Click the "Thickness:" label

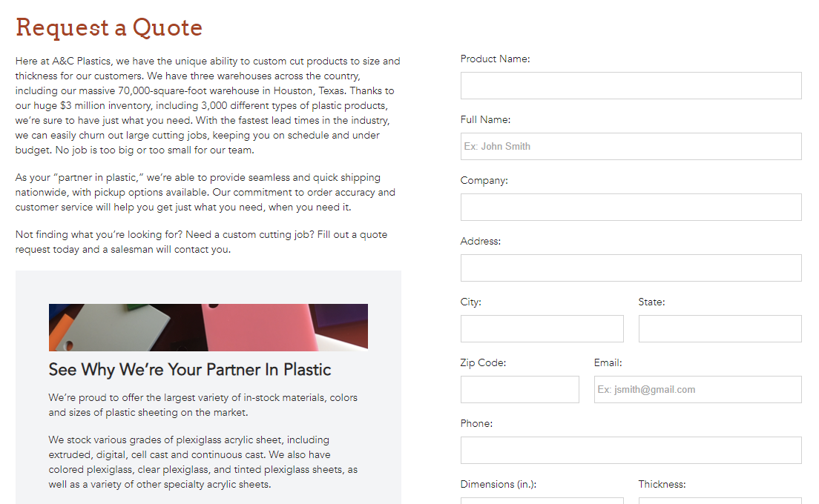click(662, 485)
